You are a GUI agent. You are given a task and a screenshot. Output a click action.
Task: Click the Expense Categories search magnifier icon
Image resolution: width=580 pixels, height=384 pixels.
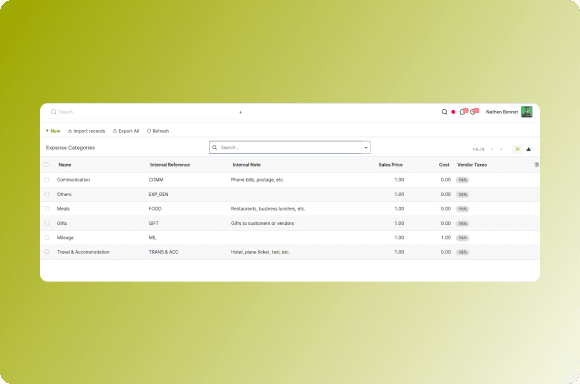(x=215, y=147)
